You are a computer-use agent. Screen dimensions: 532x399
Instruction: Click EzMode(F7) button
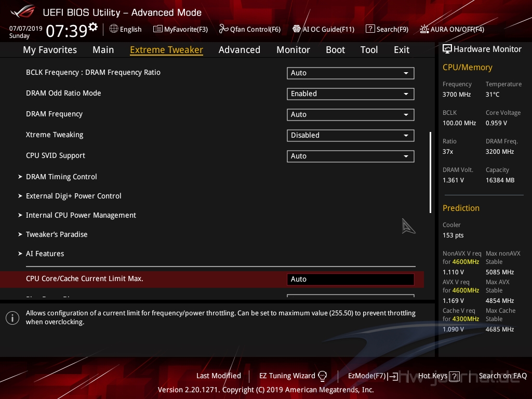[x=373, y=376]
